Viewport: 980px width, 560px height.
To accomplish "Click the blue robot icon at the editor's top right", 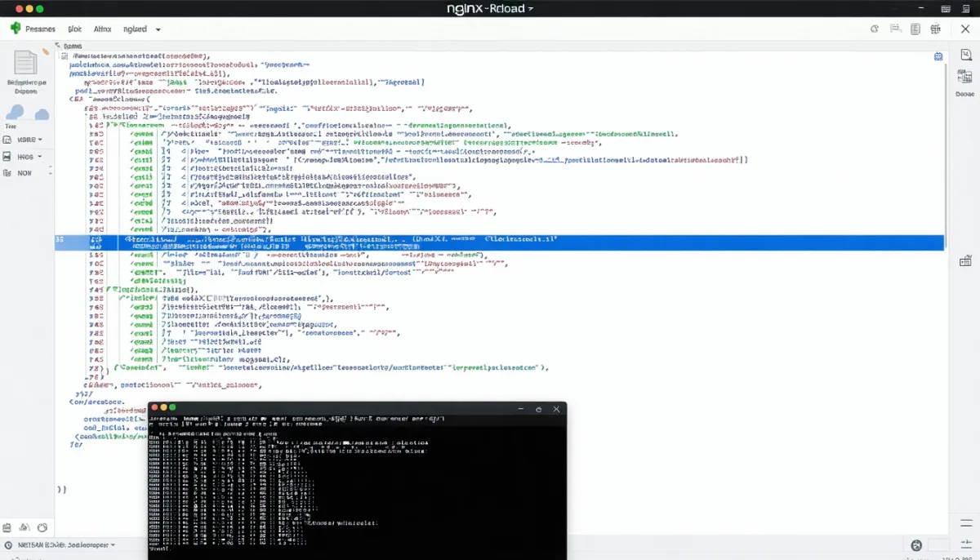I will pyautogui.click(x=938, y=56).
